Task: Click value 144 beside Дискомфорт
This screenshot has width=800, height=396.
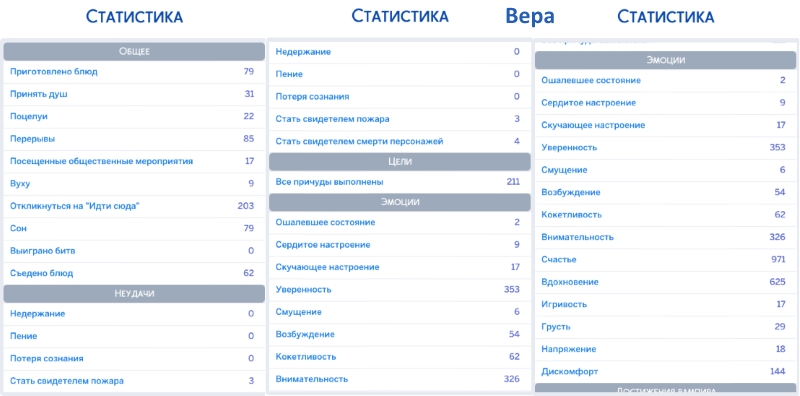Action: tap(778, 372)
